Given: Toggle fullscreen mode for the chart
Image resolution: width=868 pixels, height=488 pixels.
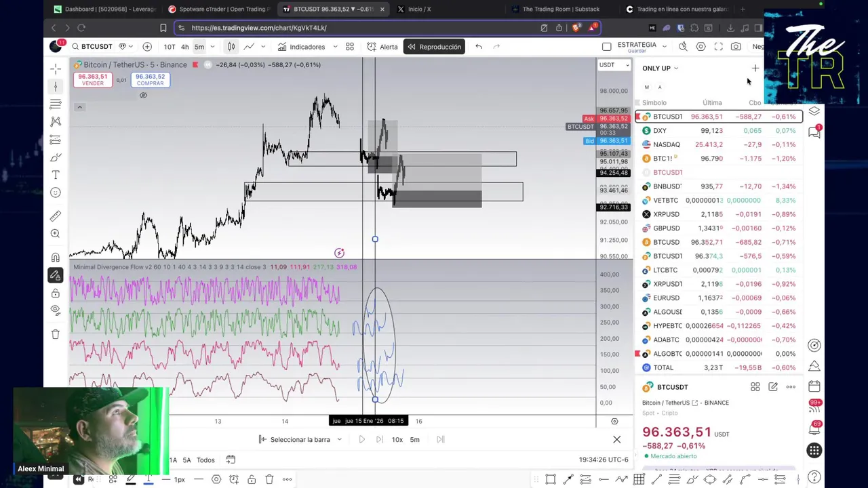Looking at the screenshot, I should [718, 47].
